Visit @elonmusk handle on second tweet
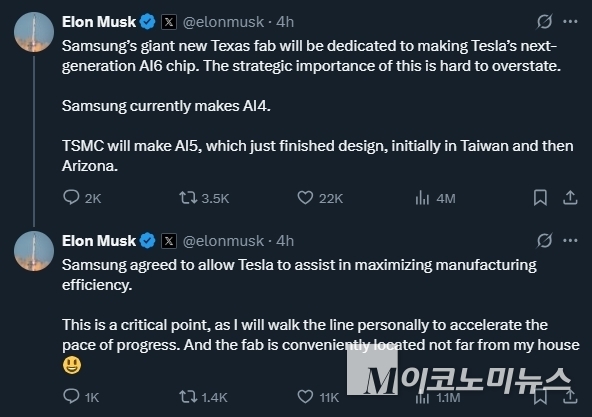Screen dimensions: 592x417 pyautogui.click(x=223, y=241)
